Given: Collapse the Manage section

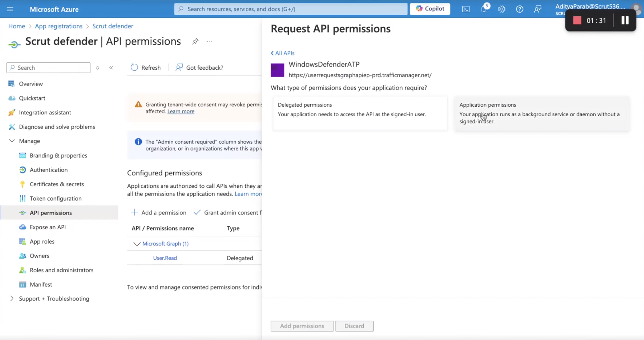Looking at the screenshot, I should tap(12, 141).
